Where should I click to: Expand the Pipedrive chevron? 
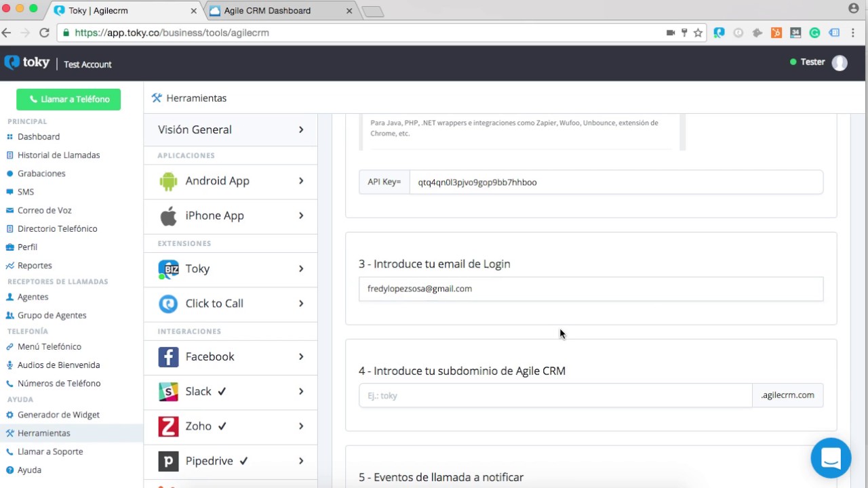click(301, 461)
